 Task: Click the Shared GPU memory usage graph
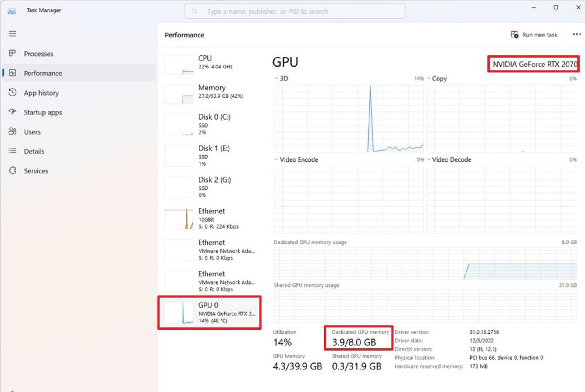[x=425, y=306]
